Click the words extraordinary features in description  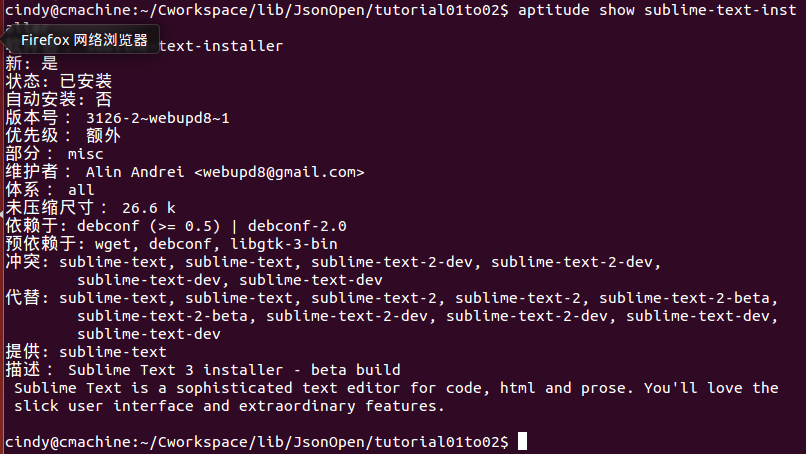(x=341, y=406)
